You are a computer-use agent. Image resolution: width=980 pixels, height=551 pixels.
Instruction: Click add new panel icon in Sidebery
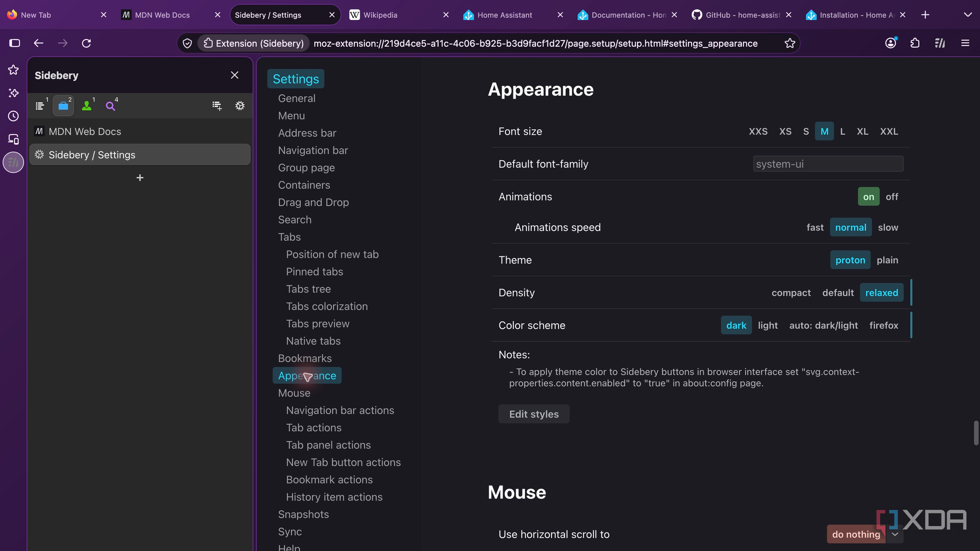coord(217,106)
